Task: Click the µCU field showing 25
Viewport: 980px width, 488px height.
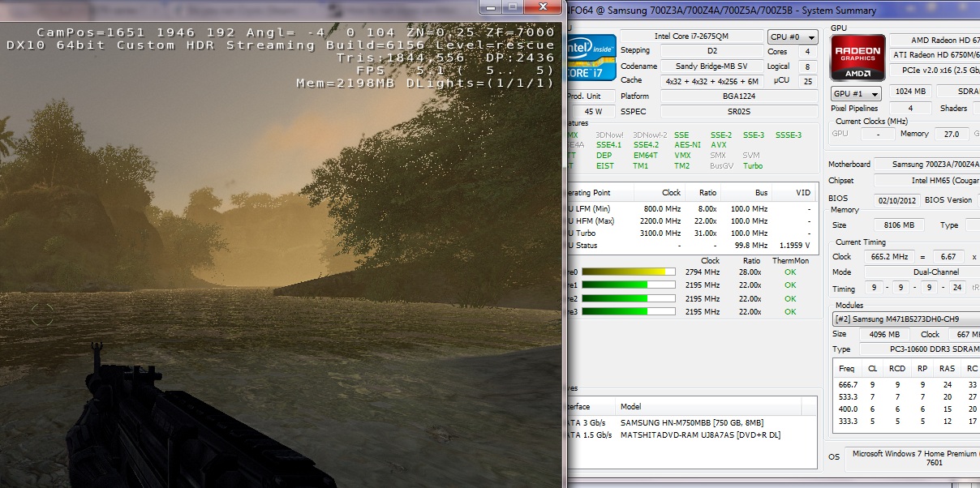Action: pos(806,81)
